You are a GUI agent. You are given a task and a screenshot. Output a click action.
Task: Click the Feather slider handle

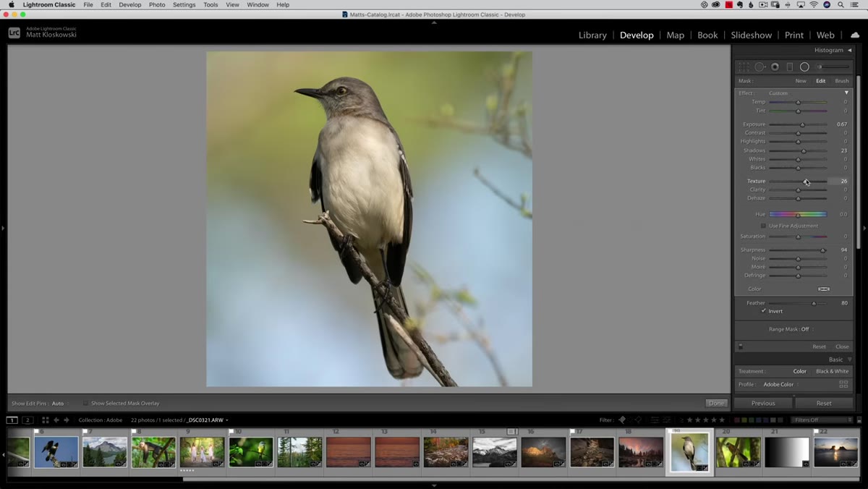[x=814, y=303]
